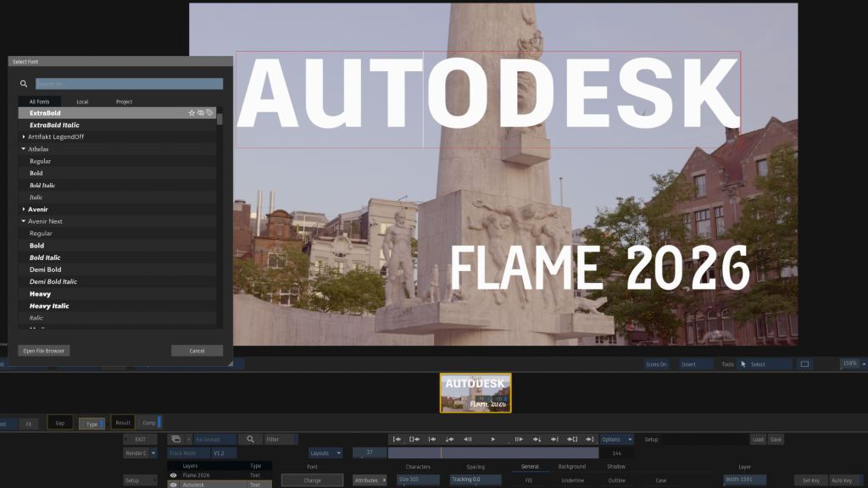Viewport: 868px width, 488px height.
Task: Collapse the Athelas font family
Action: click(x=24, y=149)
